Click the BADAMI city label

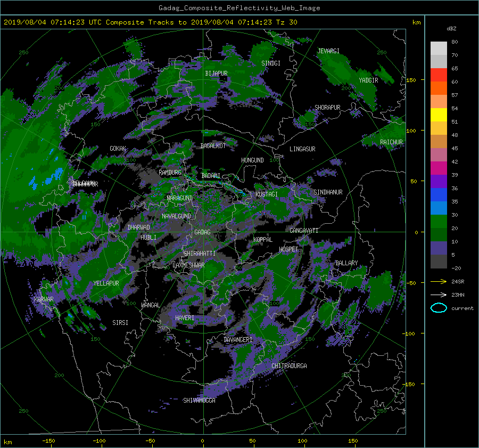(x=211, y=176)
